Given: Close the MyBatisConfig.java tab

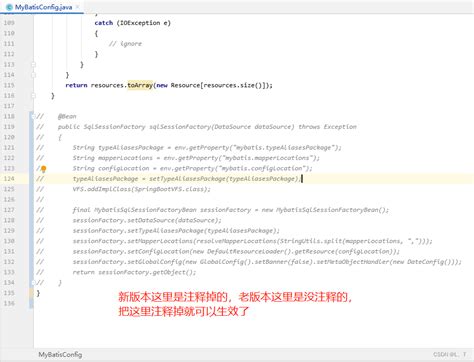Looking at the screenshot, I should (78, 7).
